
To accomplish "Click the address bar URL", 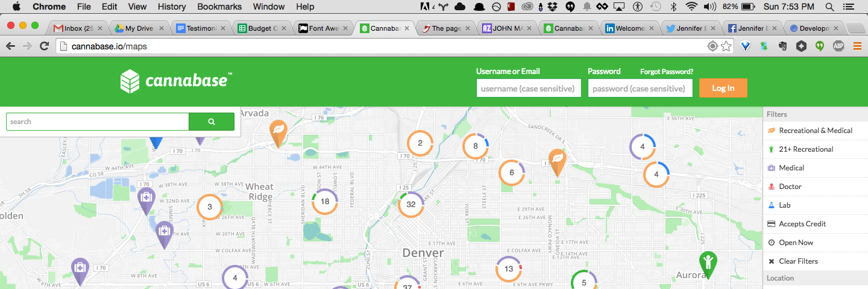I will (109, 46).
